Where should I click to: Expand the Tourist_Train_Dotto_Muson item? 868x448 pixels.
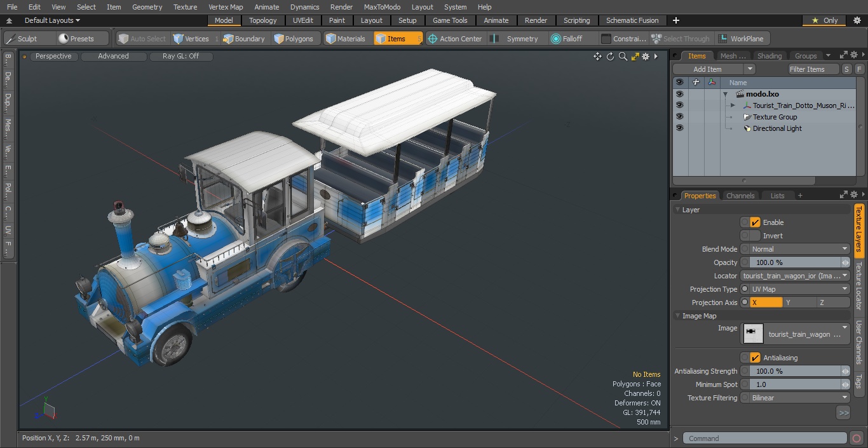(x=733, y=105)
